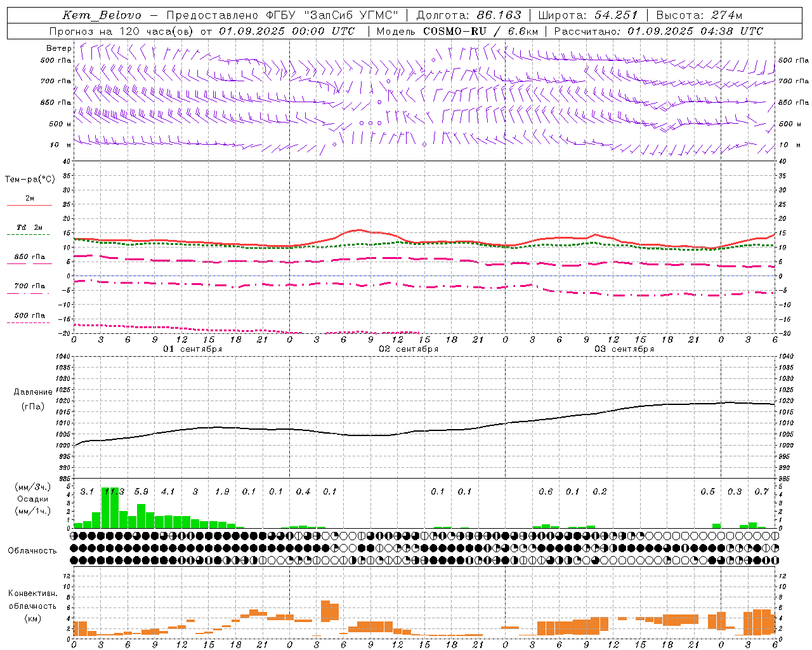Screen dimensions: 812x650
Task: Select the 1.9 precipitation value
Action: (222, 492)
